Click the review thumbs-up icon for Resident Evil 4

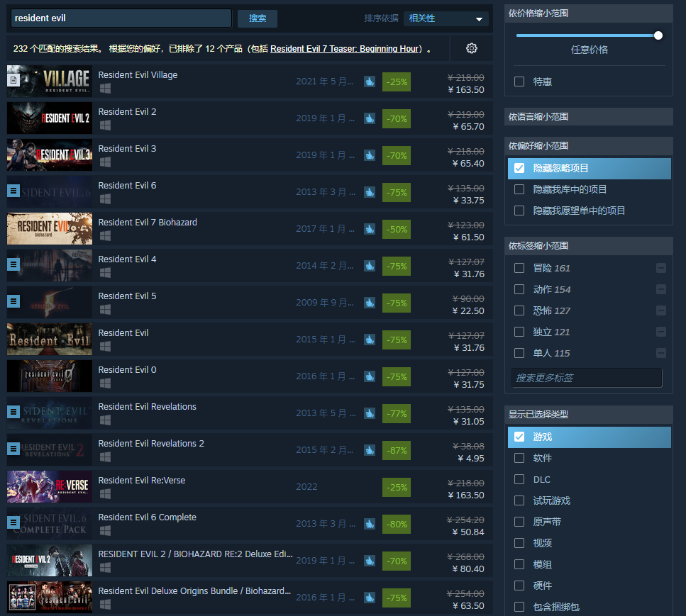tap(370, 266)
